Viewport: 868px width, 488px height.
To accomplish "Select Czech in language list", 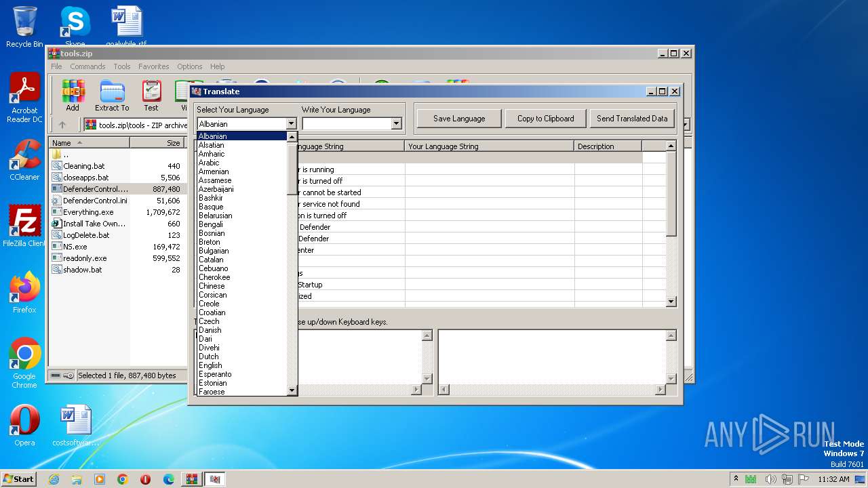I will click(x=242, y=321).
